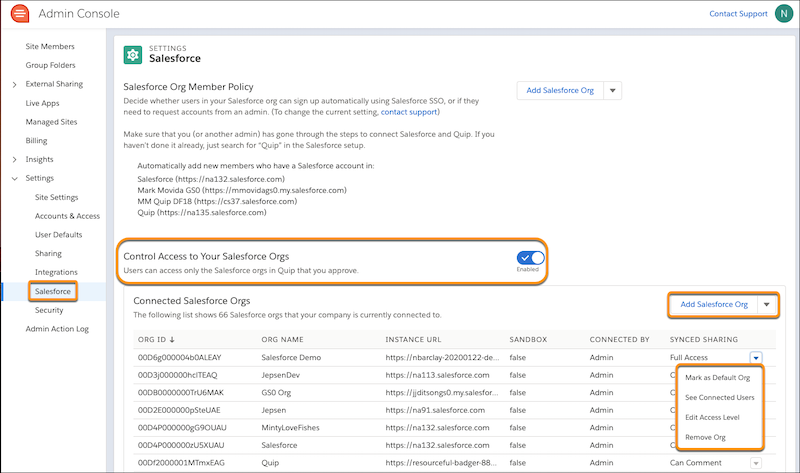Click https://na91.salesforce.com URL cell

[x=435, y=410]
